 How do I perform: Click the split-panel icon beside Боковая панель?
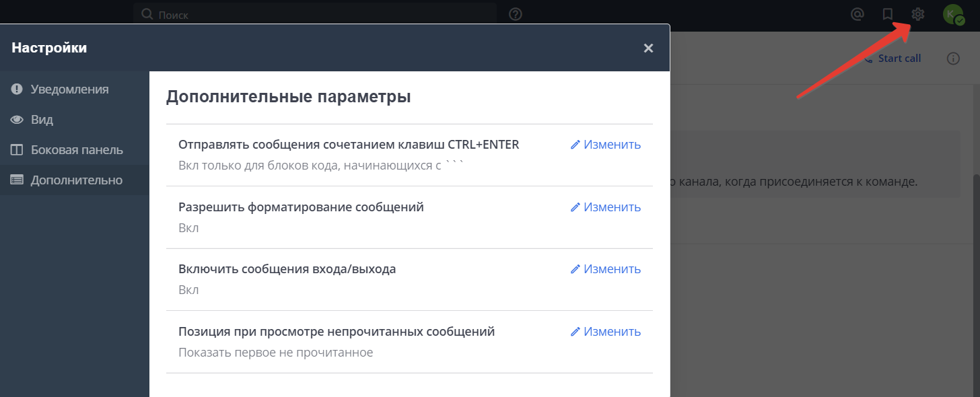tap(15, 149)
